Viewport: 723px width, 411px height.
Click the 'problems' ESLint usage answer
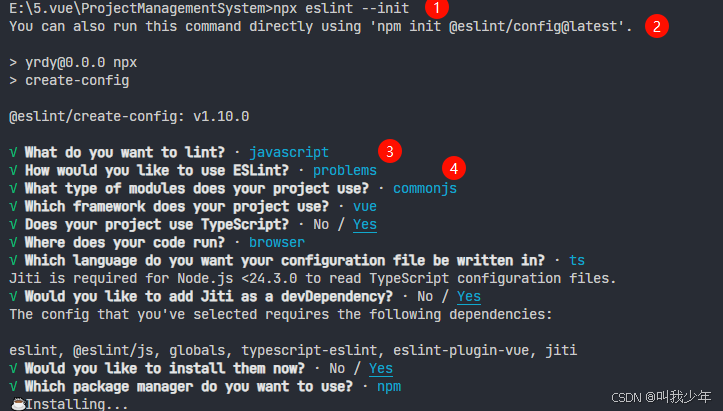pos(345,170)
